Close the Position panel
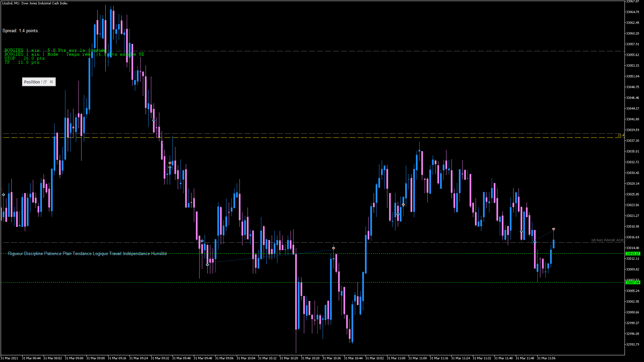The image size is (644, 362). [x=51, y=82]
